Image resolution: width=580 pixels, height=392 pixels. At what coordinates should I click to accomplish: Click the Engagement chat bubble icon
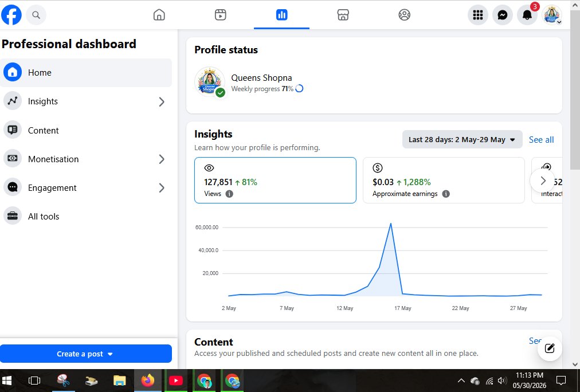tap(13, 187)
